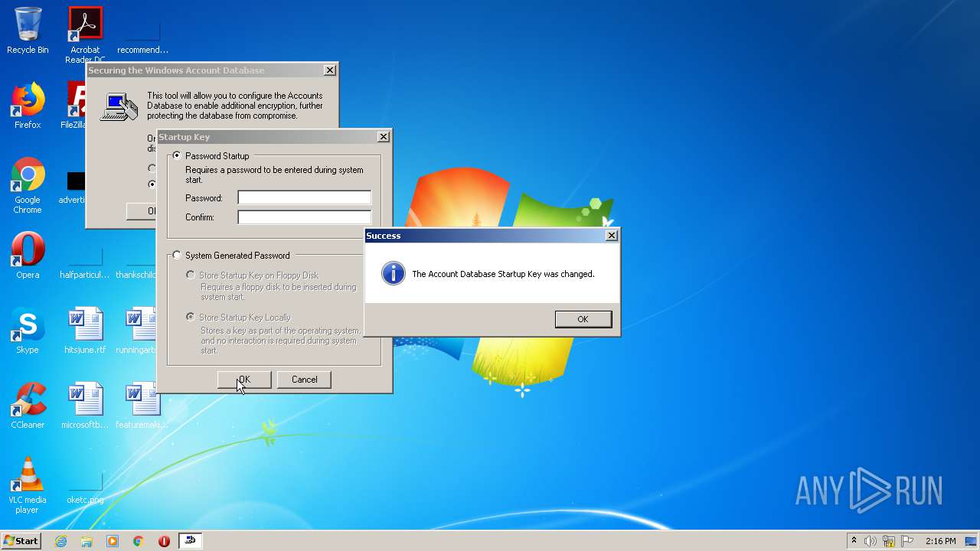Open Acrobat Reader DC shortcut
Screen dimensions: 980x551
point(85,34)
